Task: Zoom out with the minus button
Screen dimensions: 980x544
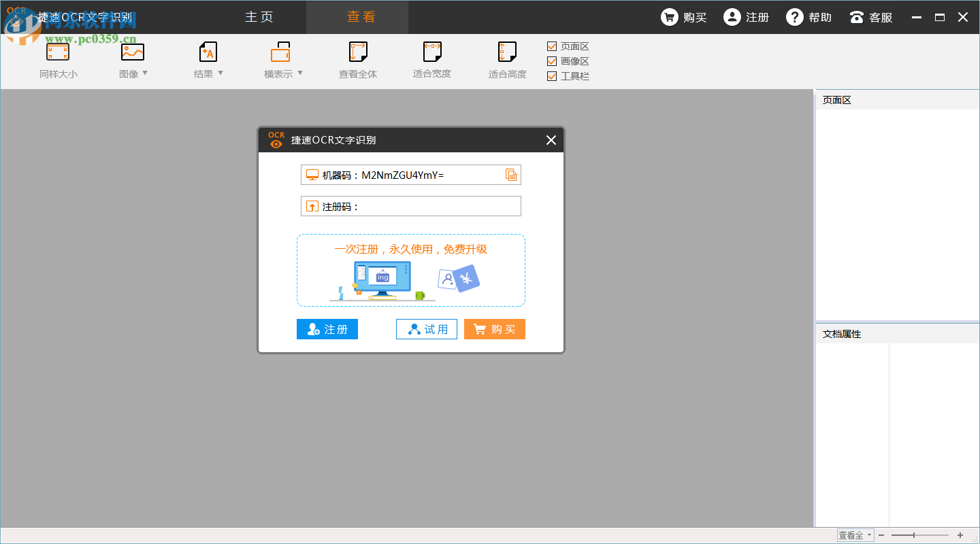Action: tap(881, 535)
